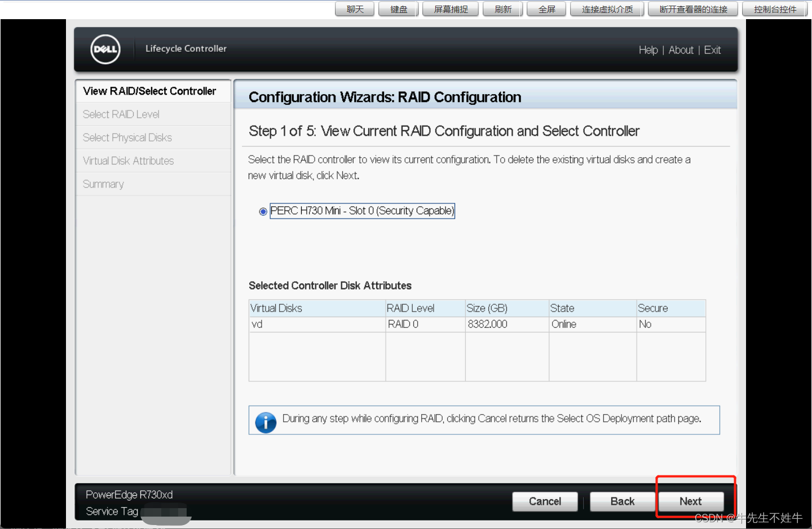Click PERC H730 Mini - Slot 0 label
Image resolution: width=812 pixels, height=529 pixels.
tap(362, 211)
